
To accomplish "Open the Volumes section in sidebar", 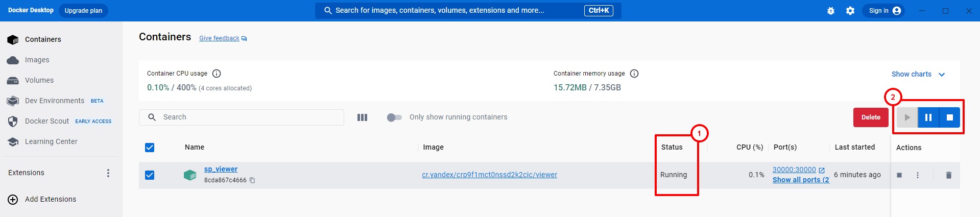I will coord(39,80).
